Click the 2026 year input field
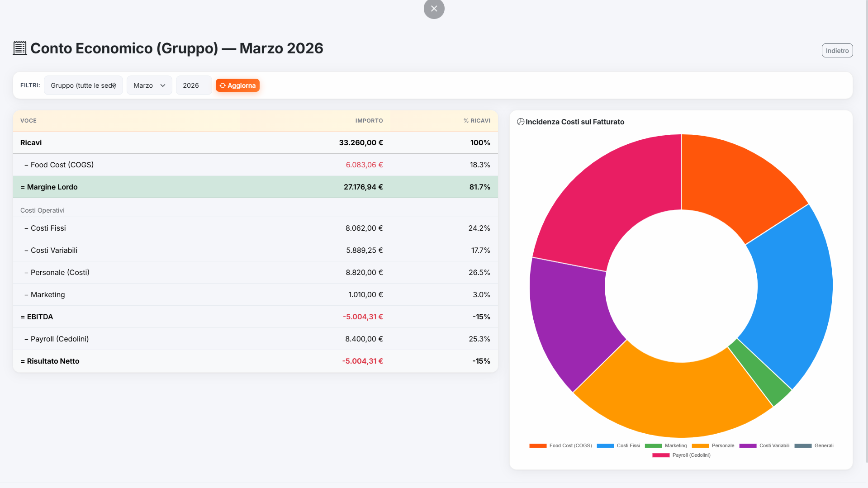Screen dimensions: 868x488 coord(194,85)
